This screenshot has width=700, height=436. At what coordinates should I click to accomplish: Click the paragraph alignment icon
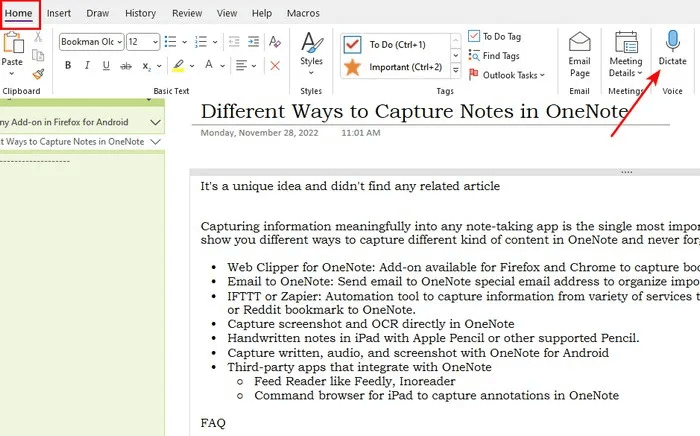[242, 66]
